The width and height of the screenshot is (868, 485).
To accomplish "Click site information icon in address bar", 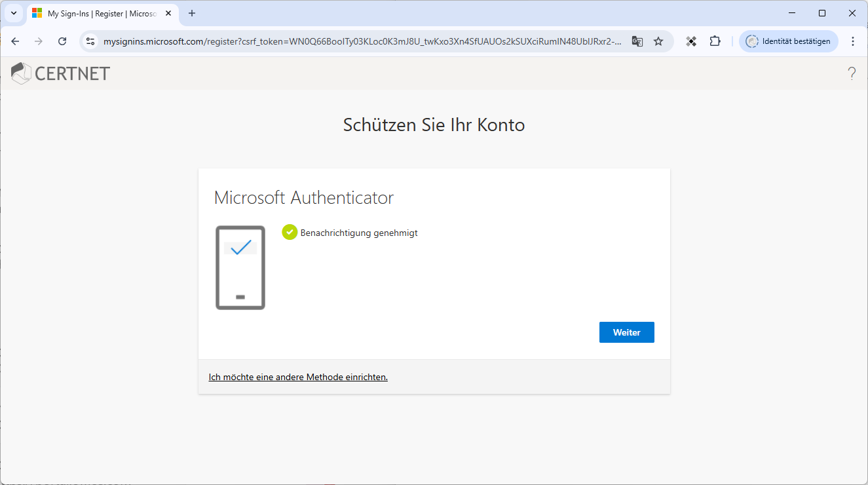I will point(91,41).
